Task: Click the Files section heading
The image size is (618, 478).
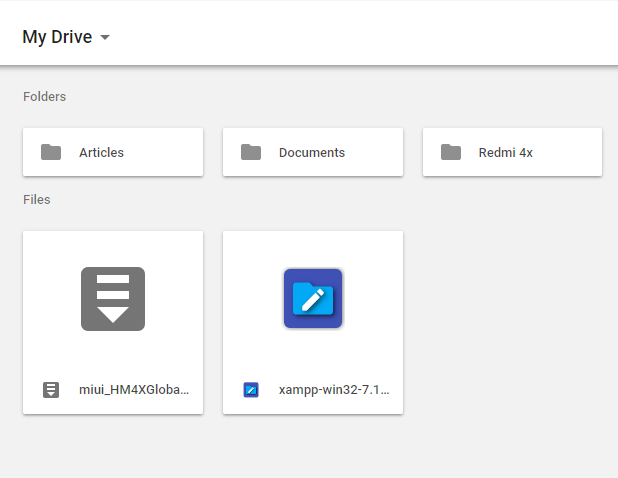Action: pyautogui.click(x=37, y=200)
